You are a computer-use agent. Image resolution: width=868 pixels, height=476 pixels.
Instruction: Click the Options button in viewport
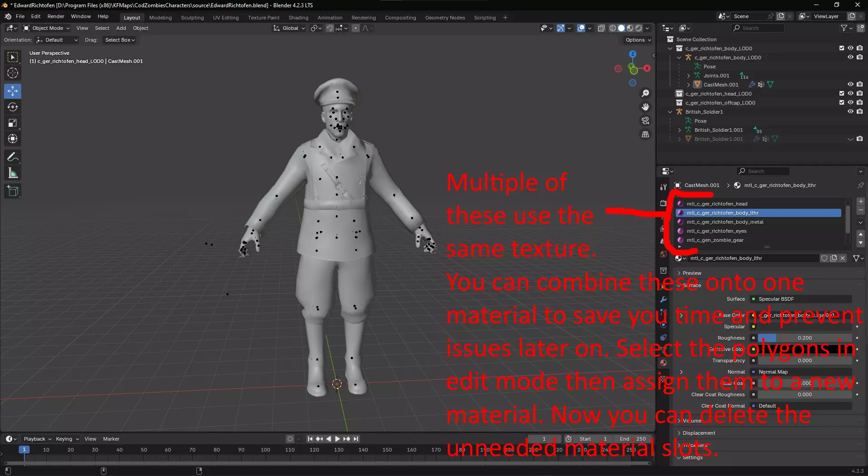point(638,40)
